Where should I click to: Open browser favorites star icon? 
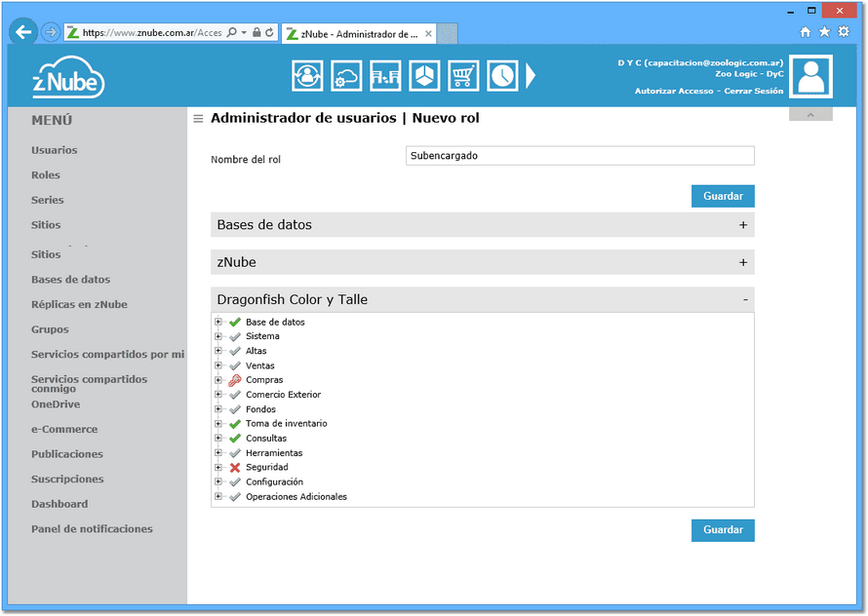click(x=824, y=31)
